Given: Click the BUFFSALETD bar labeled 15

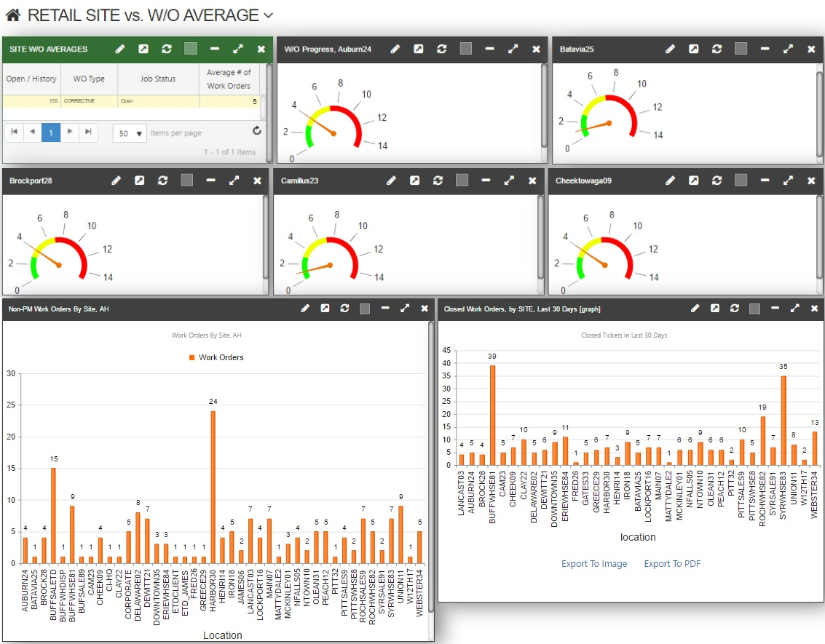Looking at the screenshot, I should click(x=53, y=515).
